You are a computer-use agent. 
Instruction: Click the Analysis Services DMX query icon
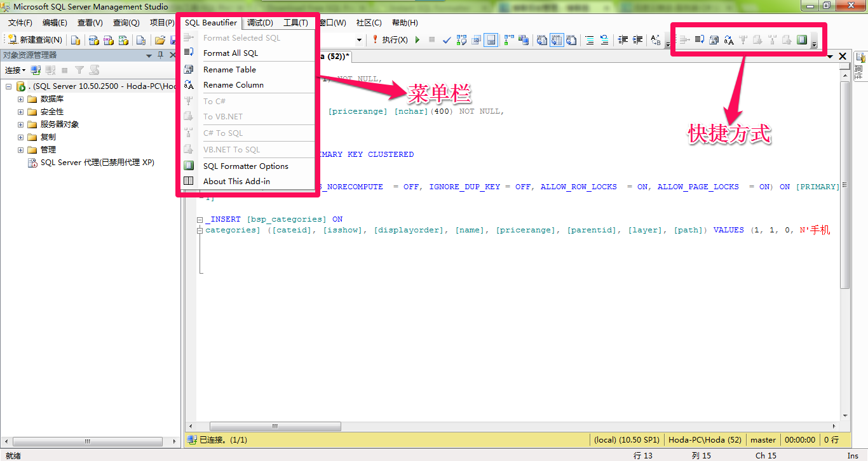tap(108, 40)
